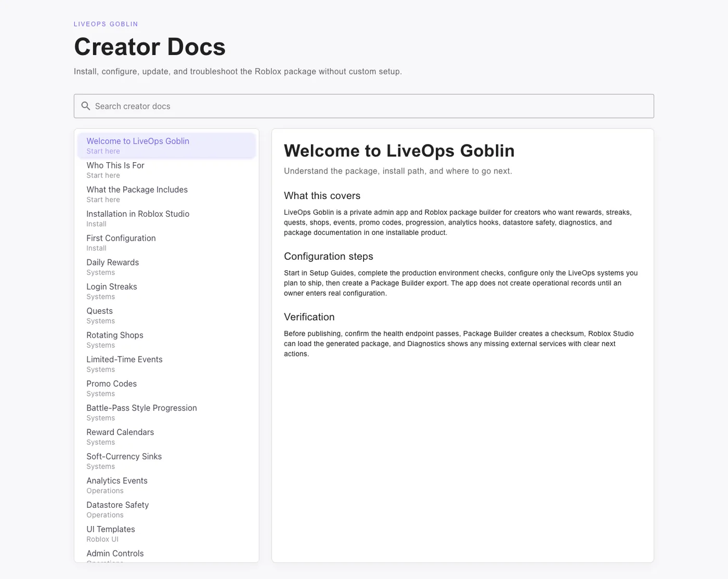
Task: Open Admin Controls doc
Action: pyautogui.click(x=166, y=555)
